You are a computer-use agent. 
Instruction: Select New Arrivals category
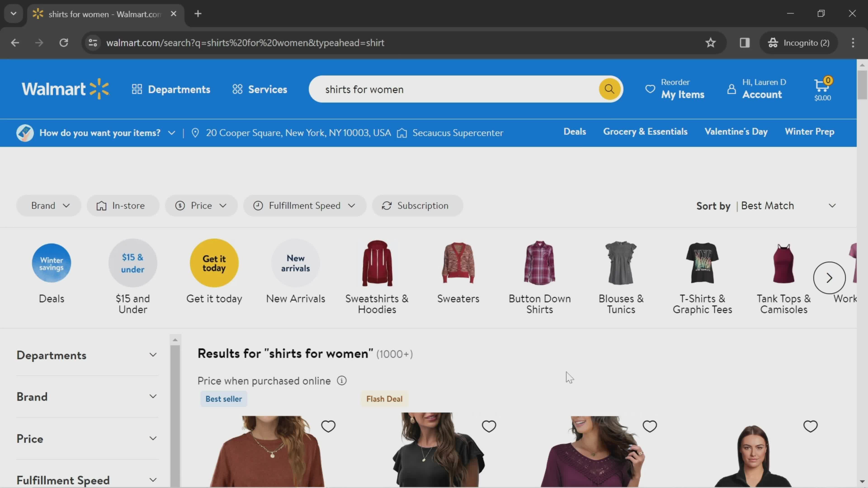point(295,271)
